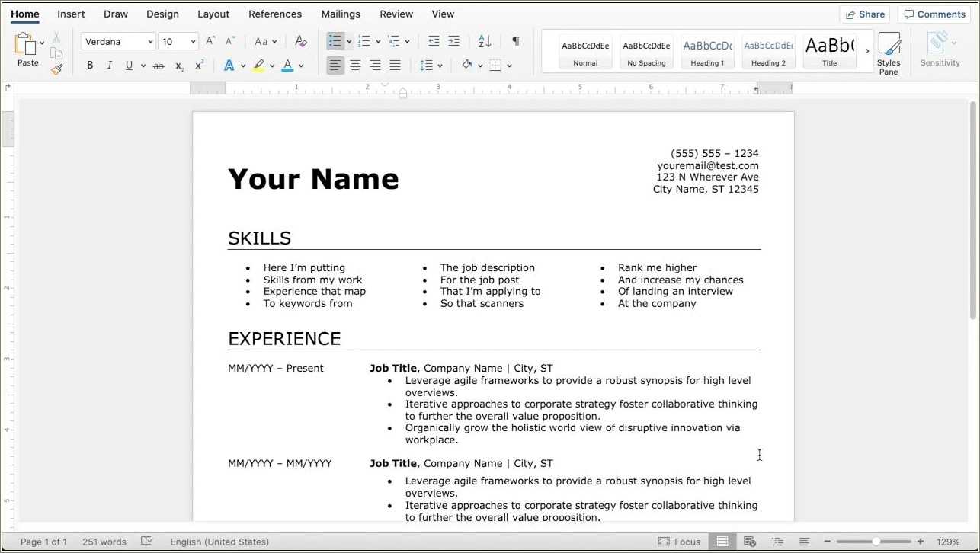980x553 pixels.
Task: Enable Focus mode from the status bar
Action: coord(679,542)
